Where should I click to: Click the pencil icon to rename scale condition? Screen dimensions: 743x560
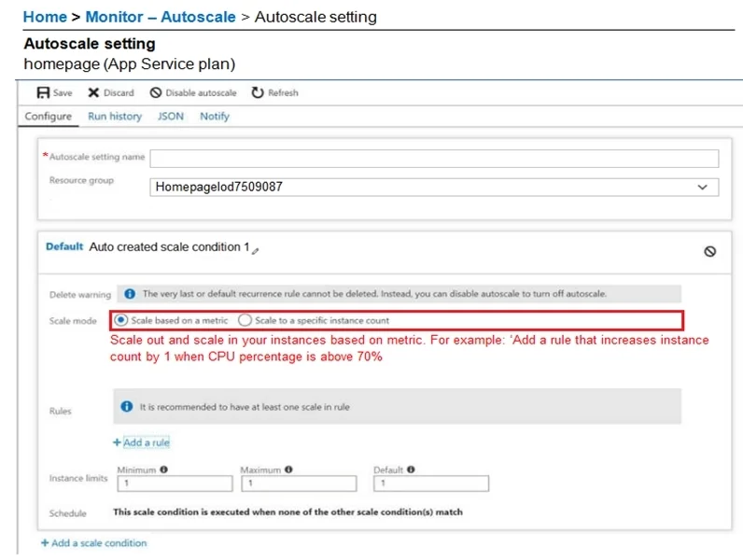[x=256, y=251]
